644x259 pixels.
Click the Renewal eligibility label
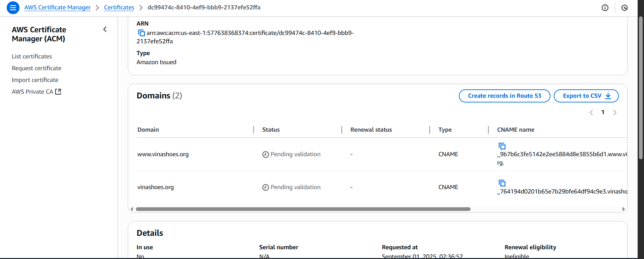530,247
